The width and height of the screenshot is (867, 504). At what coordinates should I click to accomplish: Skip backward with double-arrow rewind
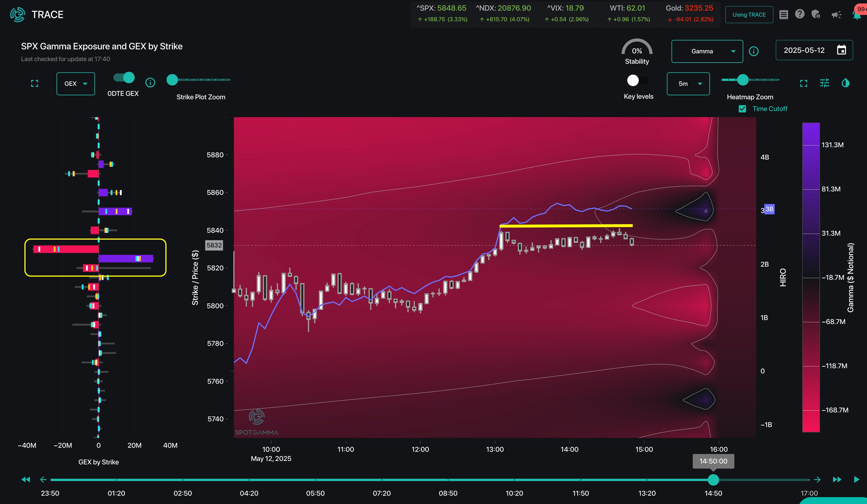tap(26, 479)
